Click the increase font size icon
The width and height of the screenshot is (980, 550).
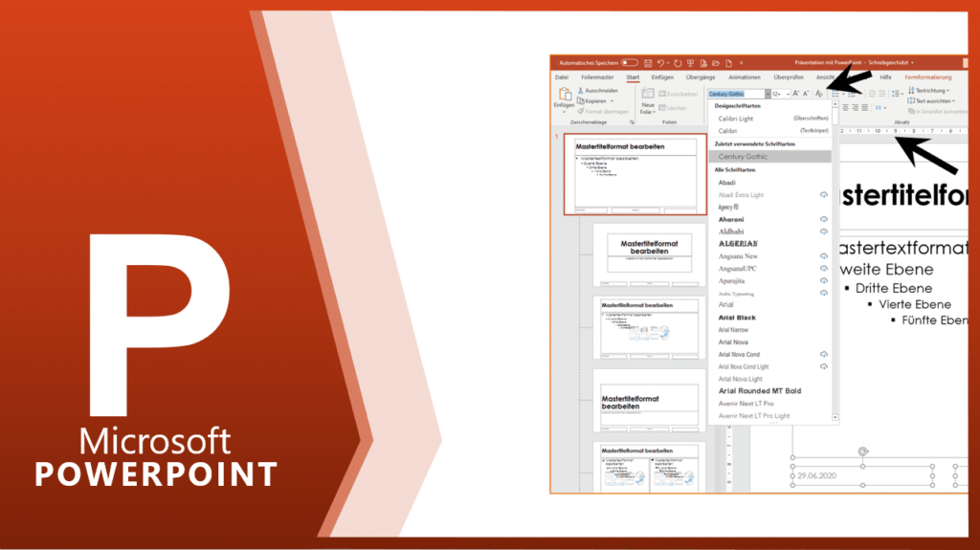coord(795,93)
